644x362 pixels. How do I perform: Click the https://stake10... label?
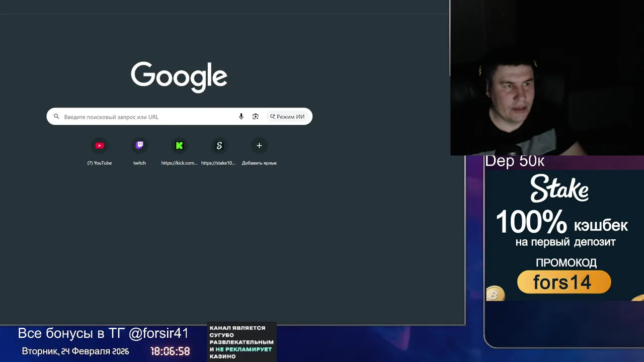pyautogui.click(x=218, y=163)
